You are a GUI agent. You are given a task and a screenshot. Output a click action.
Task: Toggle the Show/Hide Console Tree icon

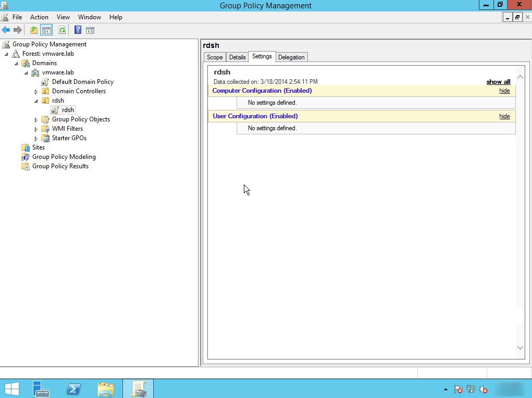point(46,30)
